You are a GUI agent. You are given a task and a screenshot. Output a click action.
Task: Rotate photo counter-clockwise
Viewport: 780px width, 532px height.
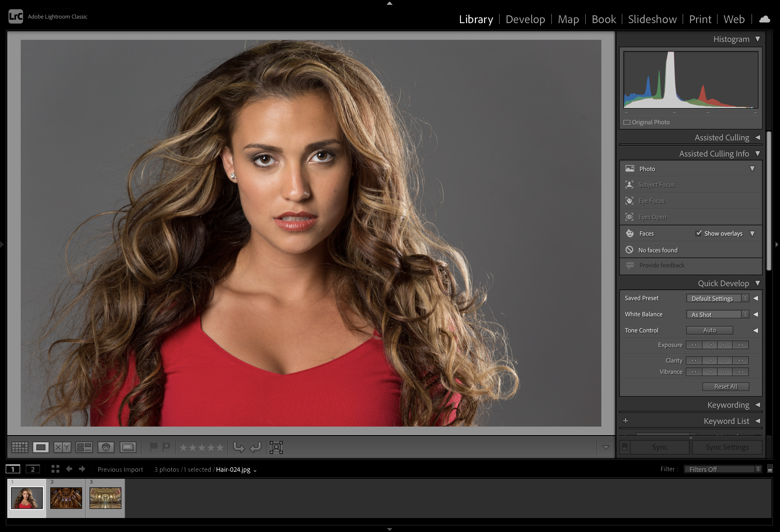click(239, 447)
